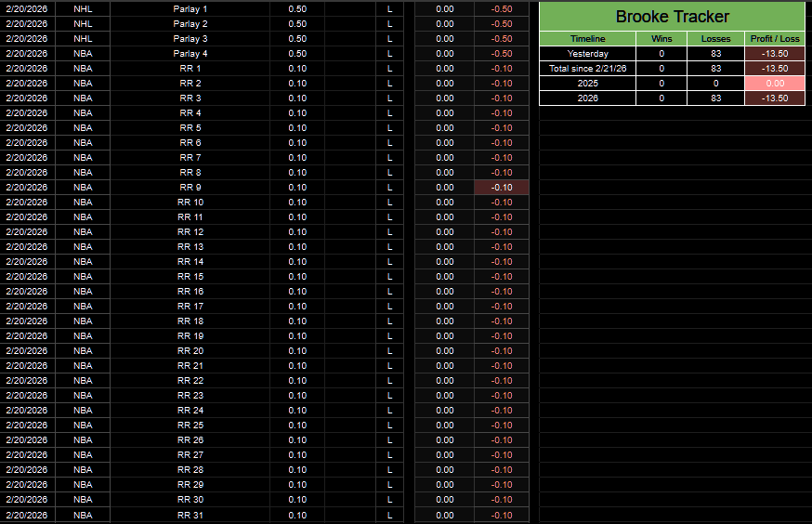This screenshot has height=524, width=812.
Task: Click the L result in RR 6 row
Action: (389, 143)
